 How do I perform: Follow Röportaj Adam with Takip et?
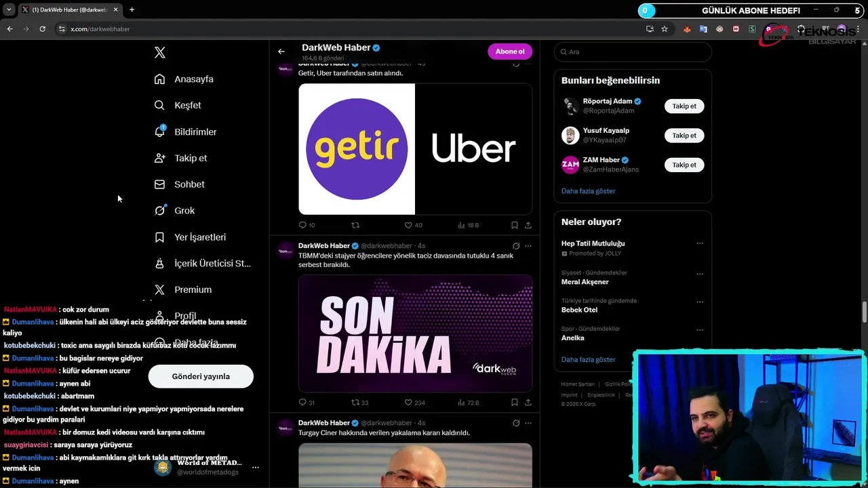point(684,106)
